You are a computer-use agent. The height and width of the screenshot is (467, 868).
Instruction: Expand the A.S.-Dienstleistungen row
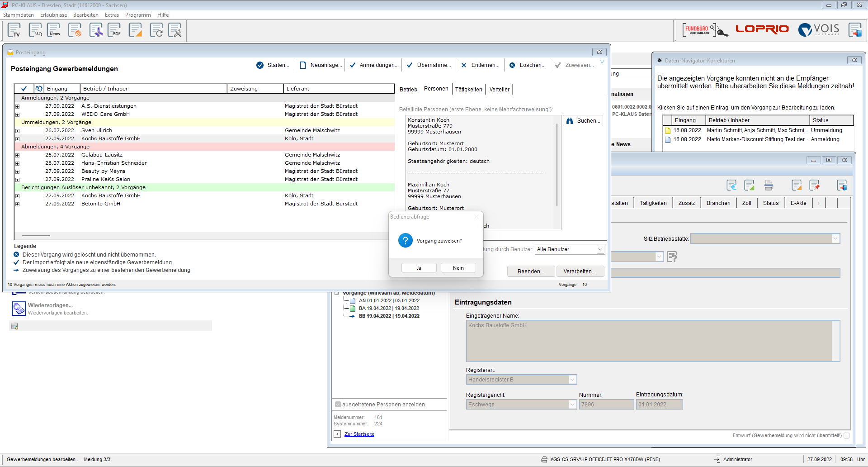click(18, 106)
